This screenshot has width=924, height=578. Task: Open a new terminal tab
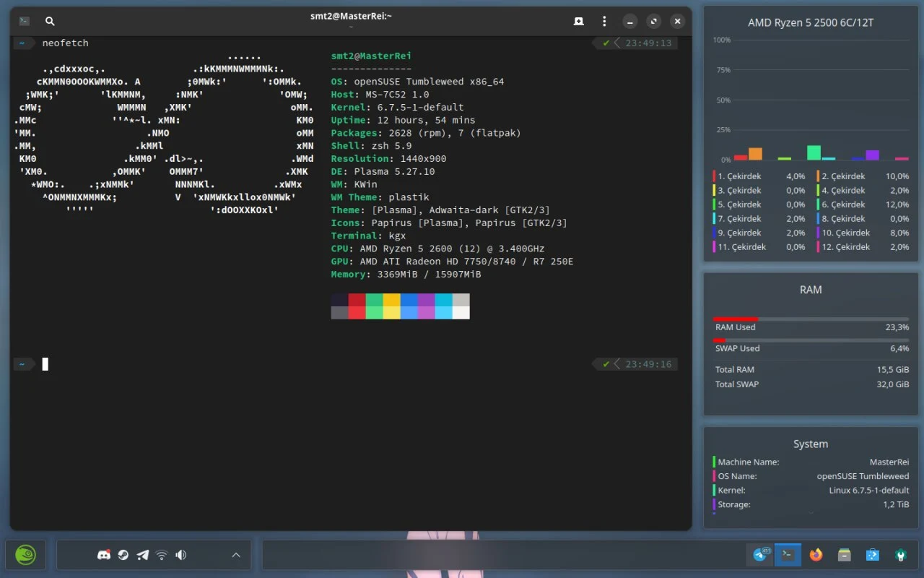pos(578,22)
